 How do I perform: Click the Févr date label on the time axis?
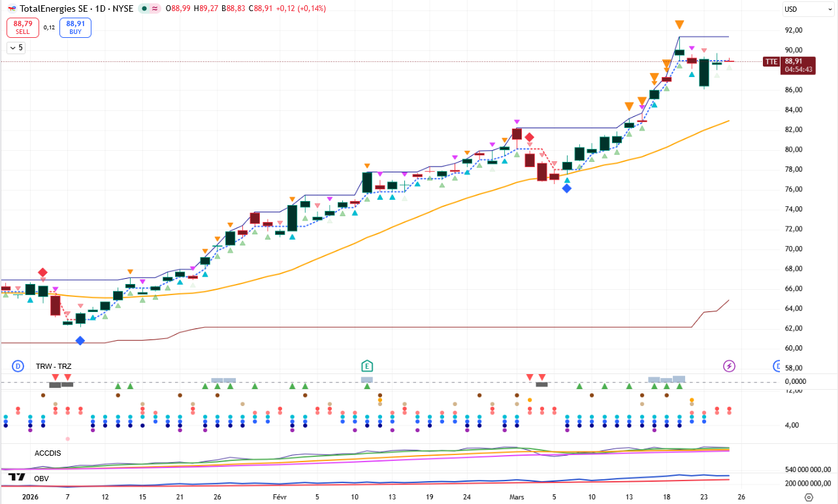pos(280,496)
